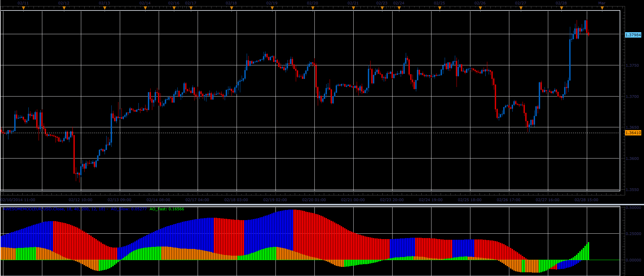The image size is (644, 276).
Task: Click the 0.25000 oscillator scale label
Action: [633, 234]
